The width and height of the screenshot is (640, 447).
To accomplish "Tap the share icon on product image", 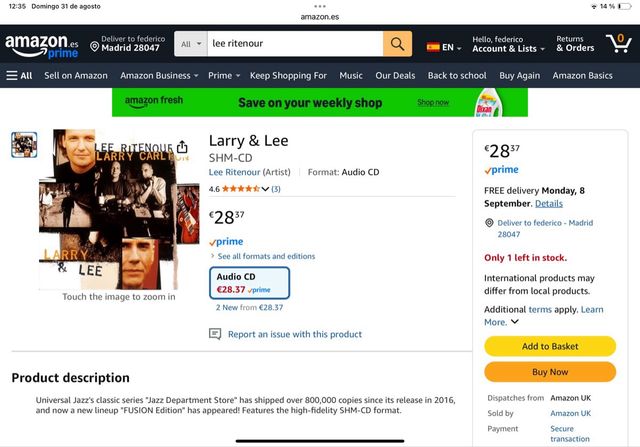I will tap(182, 147).
